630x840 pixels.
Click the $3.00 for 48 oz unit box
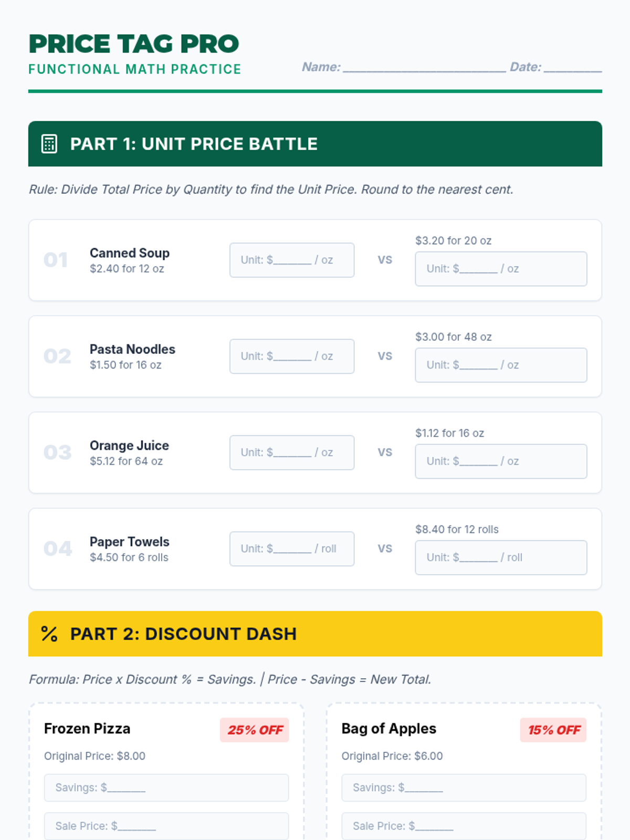pyautogui.click(x=500, y=365)
